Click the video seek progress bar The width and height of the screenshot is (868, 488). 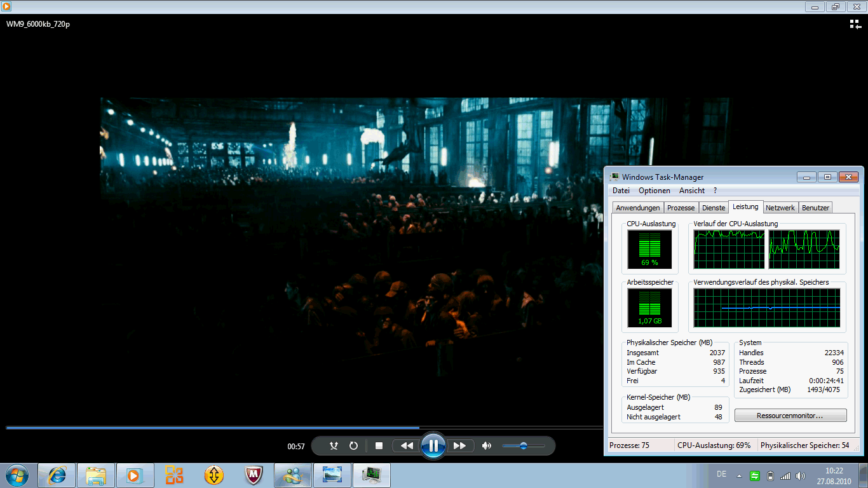point(304,428)
